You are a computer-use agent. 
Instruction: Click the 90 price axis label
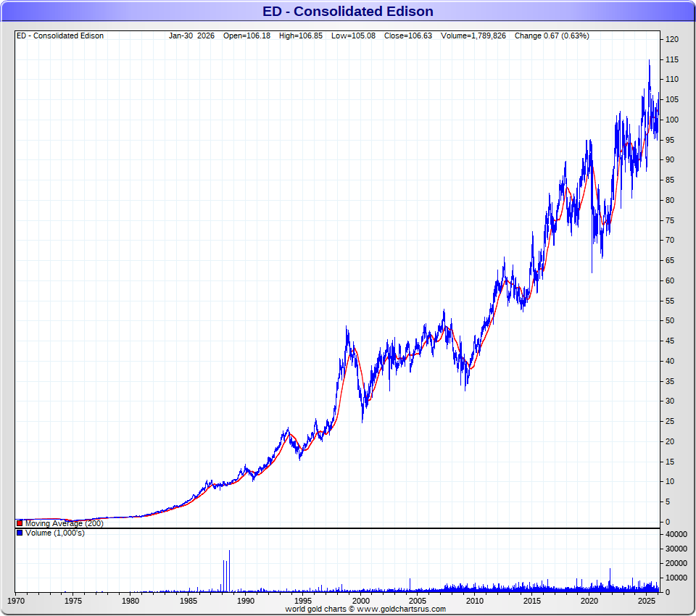click(x=670, y=159)
